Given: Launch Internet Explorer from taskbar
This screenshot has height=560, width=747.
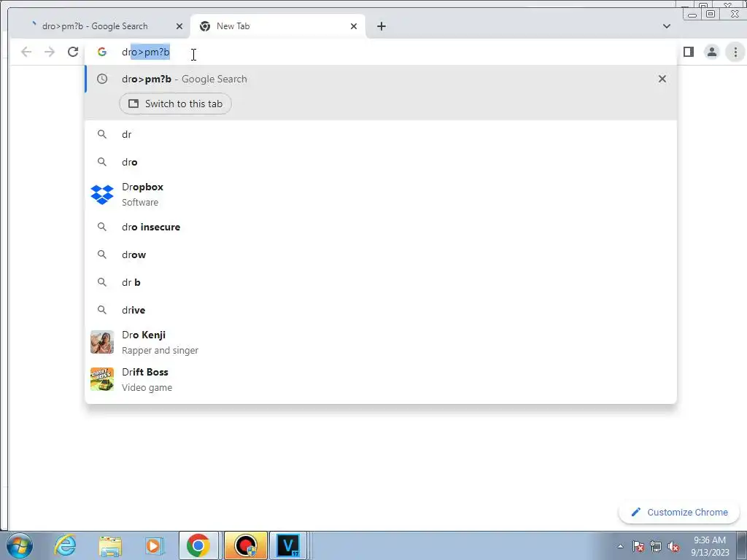Looking at the screenshot, I should click(65, 545).
